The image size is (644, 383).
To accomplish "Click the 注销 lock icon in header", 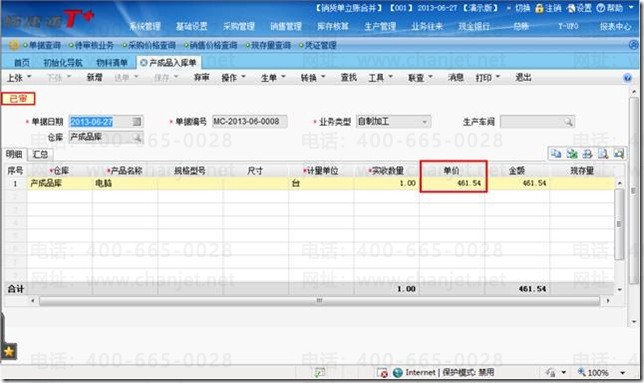I will (x=539, y=8).
